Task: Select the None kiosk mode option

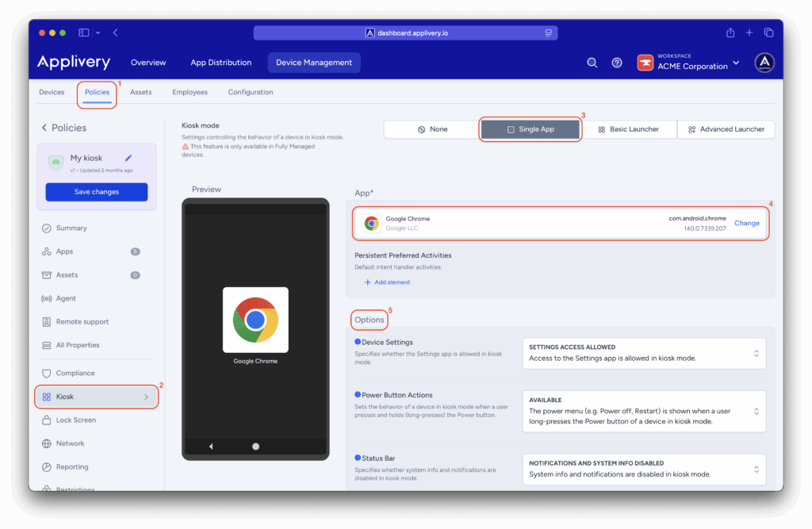Action: coord(432,129)
